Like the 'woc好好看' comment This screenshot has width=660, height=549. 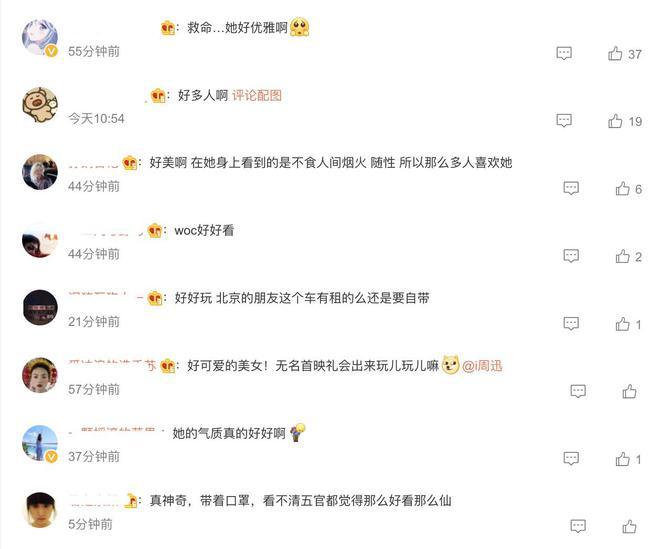[622, 256]
